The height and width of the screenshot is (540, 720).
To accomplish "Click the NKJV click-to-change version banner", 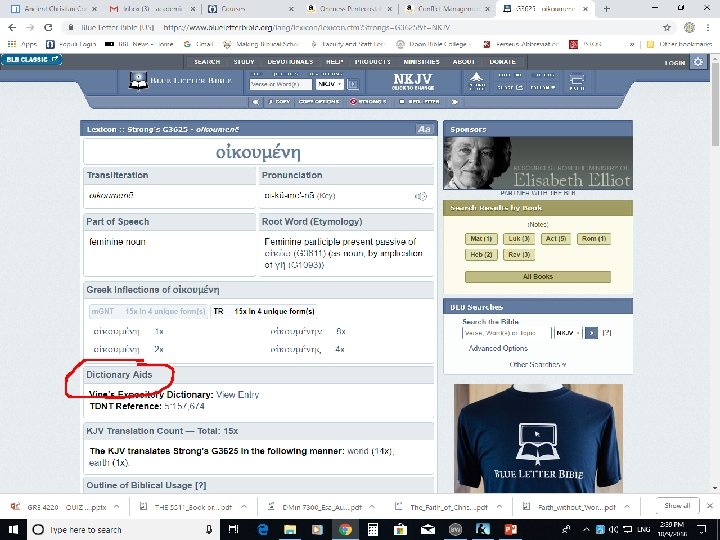I will (x=413, y=82).
